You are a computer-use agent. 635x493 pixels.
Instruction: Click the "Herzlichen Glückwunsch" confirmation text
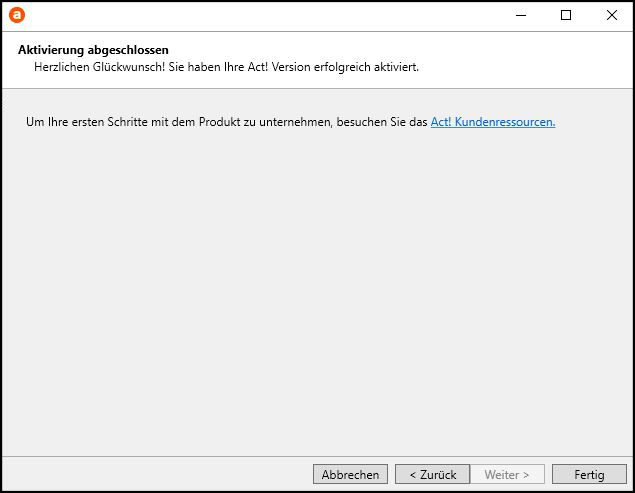coord(226,67)
